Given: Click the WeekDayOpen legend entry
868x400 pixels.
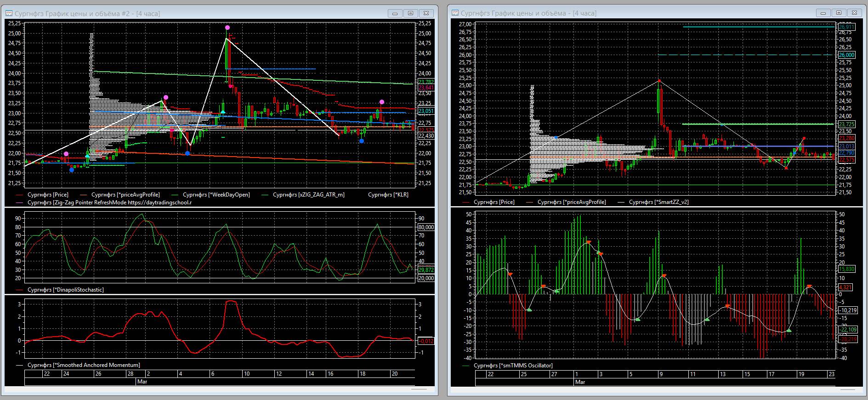Looking at the screenshot, I should [216, 195].
